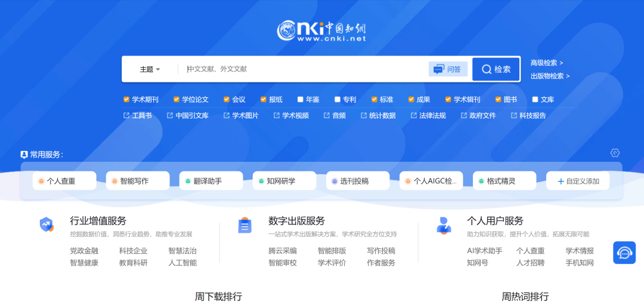This screenshot has width=644, height=308.
Task: Click the 个人用户服务 person icon
Action: pyautogui.click(x=444, y=226)
